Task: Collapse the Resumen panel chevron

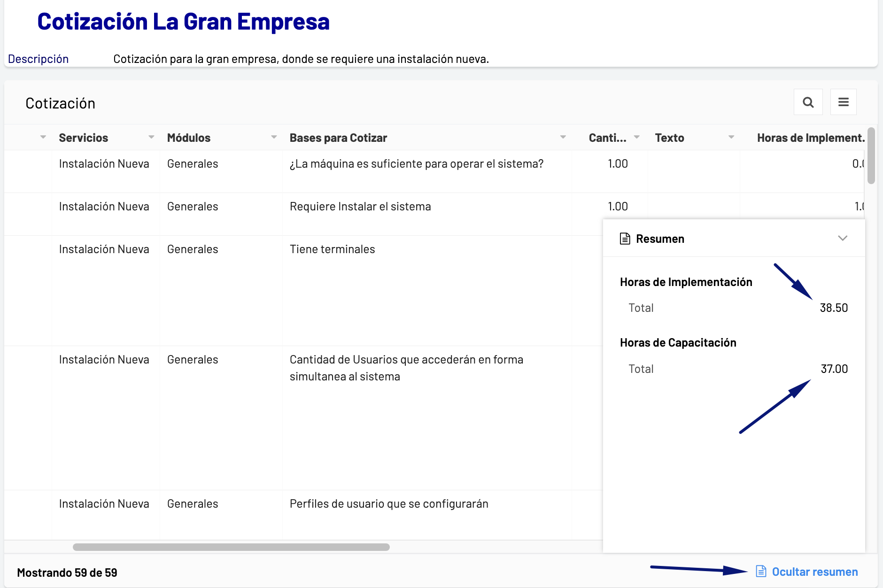Action: [843, 238]
